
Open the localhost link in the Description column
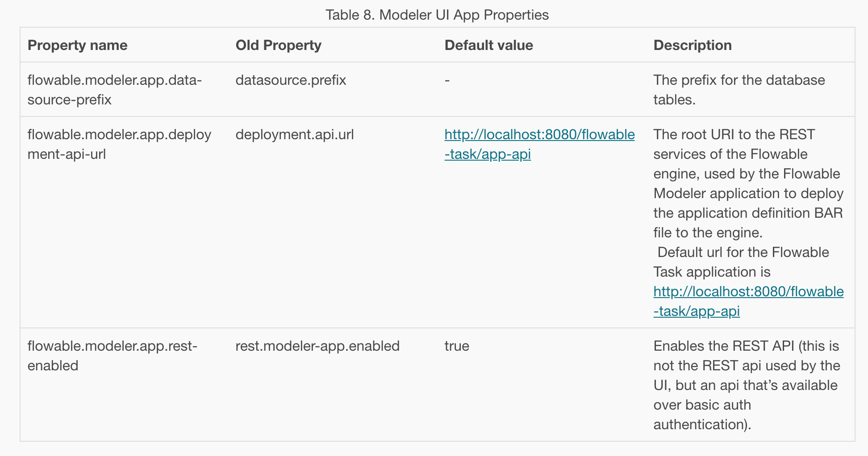pos(748,292)
